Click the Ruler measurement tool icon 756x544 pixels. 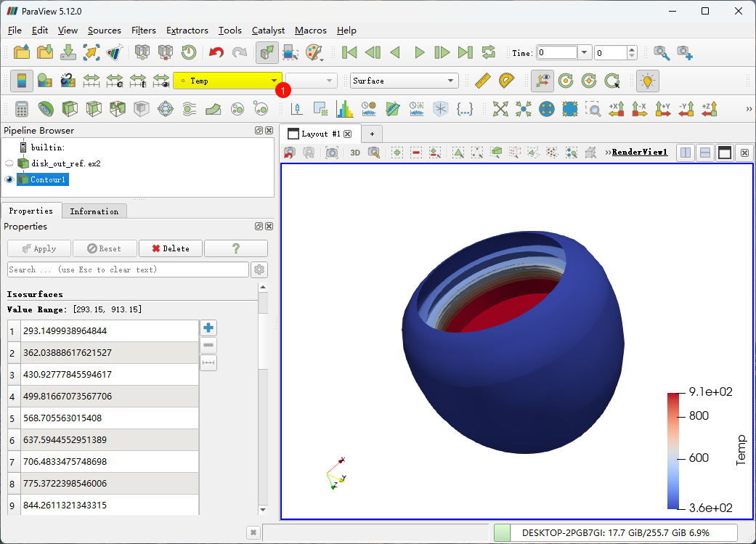point(482,81)
